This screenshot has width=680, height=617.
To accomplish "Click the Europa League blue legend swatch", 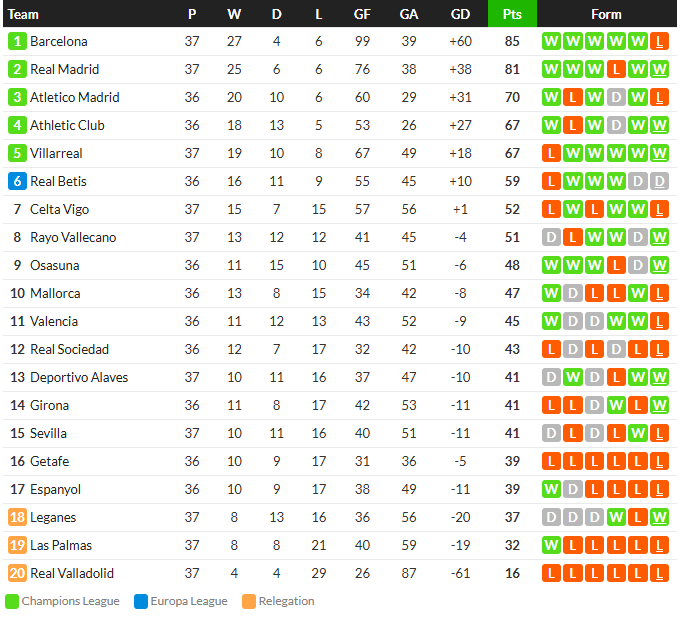I will 141,601.
